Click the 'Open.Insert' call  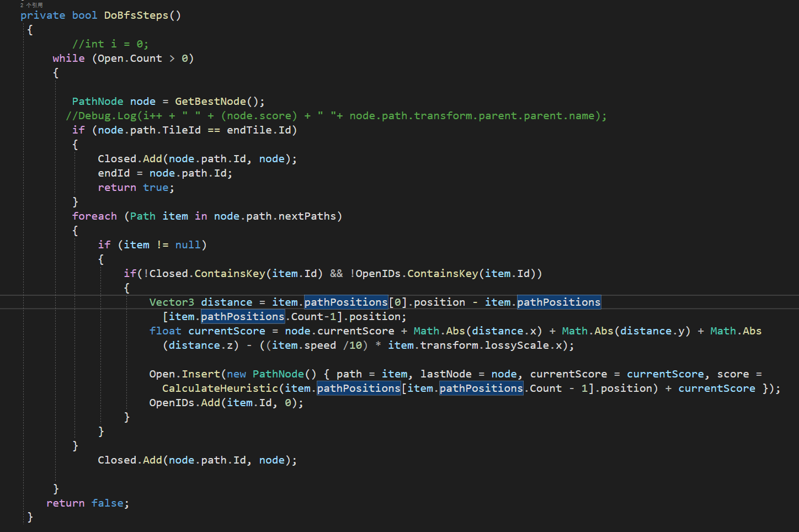[x=184, y=374]
